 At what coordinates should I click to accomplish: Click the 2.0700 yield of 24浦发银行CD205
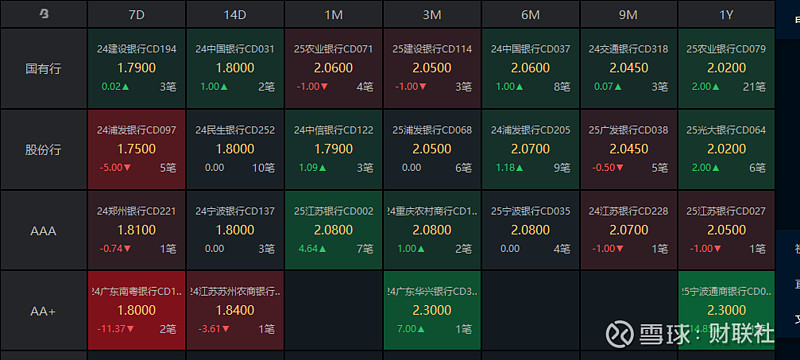pyautogui.click(x=530, y=149)
